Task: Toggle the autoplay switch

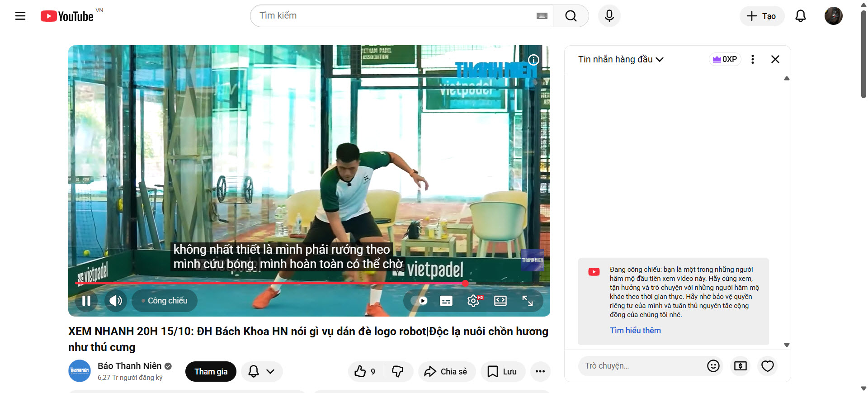Action: 420,301
